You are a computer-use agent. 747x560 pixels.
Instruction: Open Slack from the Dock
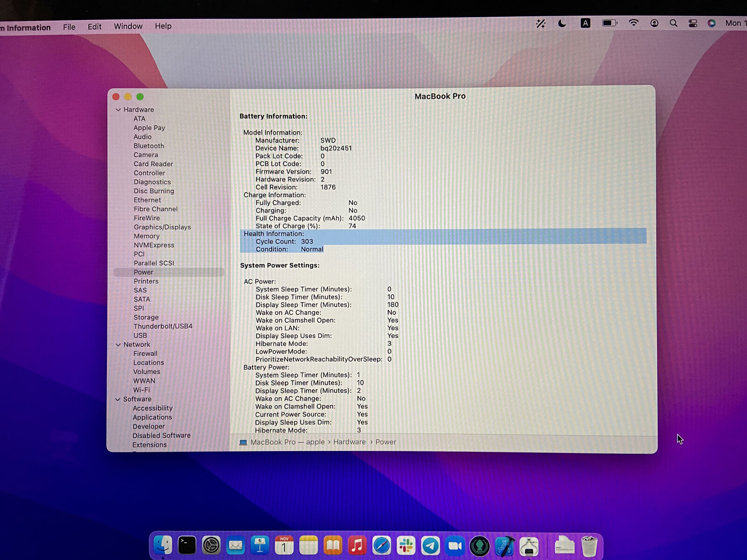(406, 545)
